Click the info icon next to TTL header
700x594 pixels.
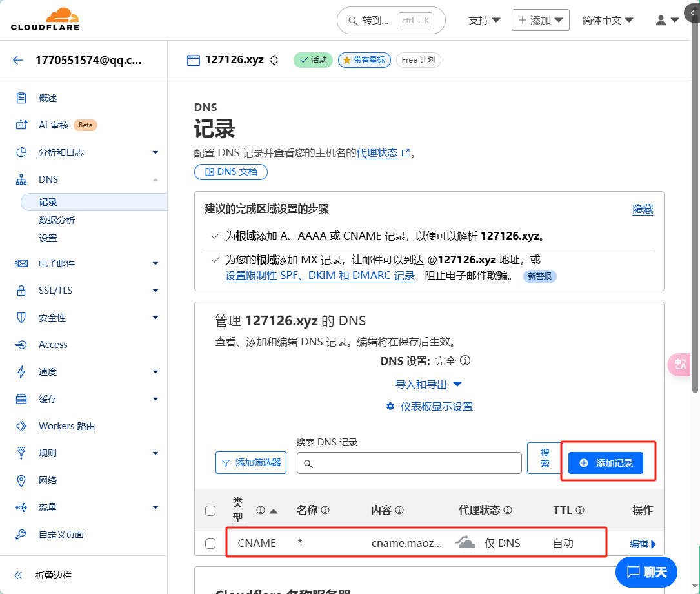(x=580, y=510)
